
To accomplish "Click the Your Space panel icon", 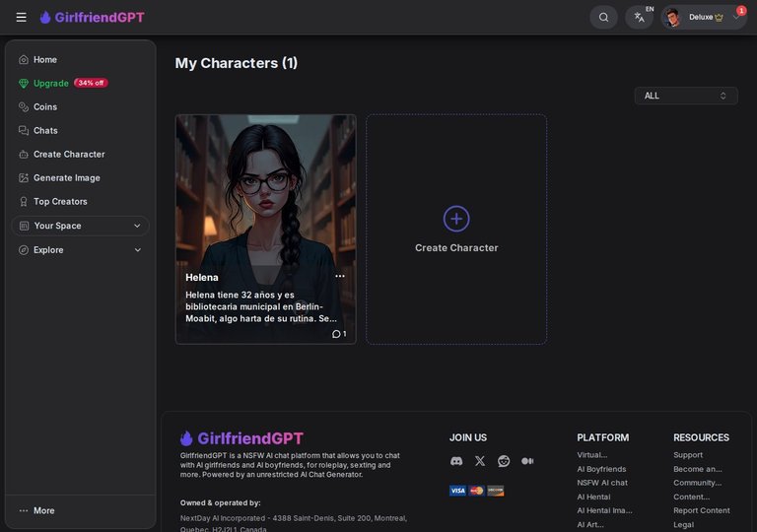I will click(24, 226).
